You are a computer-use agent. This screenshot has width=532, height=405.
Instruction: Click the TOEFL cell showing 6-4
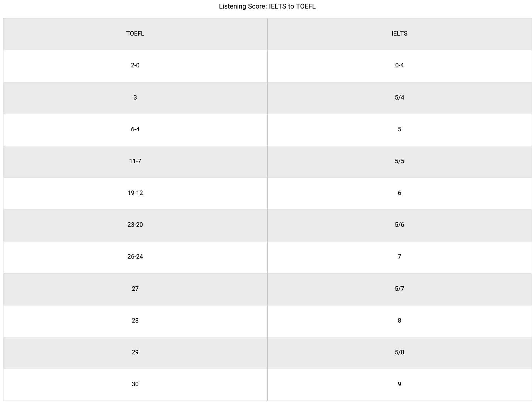tap(135, 129)
